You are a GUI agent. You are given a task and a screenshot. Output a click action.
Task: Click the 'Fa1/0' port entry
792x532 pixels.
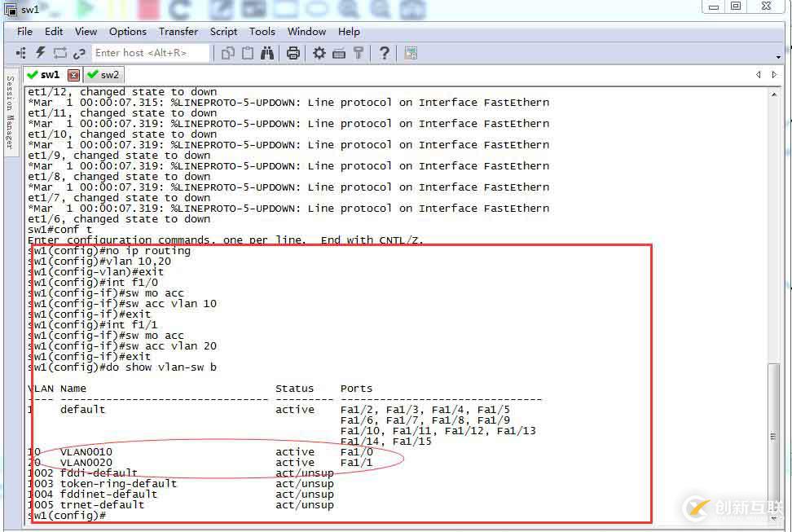pyautogui.click(x=357, y=452)
